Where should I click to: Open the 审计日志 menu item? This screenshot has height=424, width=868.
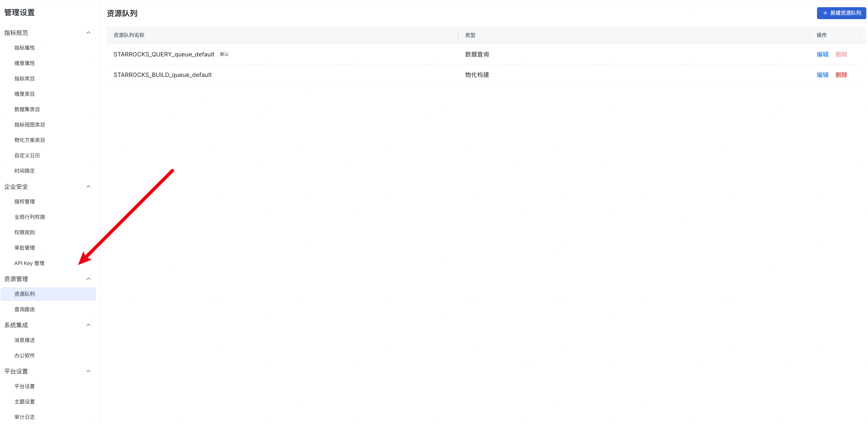[25, 417]
